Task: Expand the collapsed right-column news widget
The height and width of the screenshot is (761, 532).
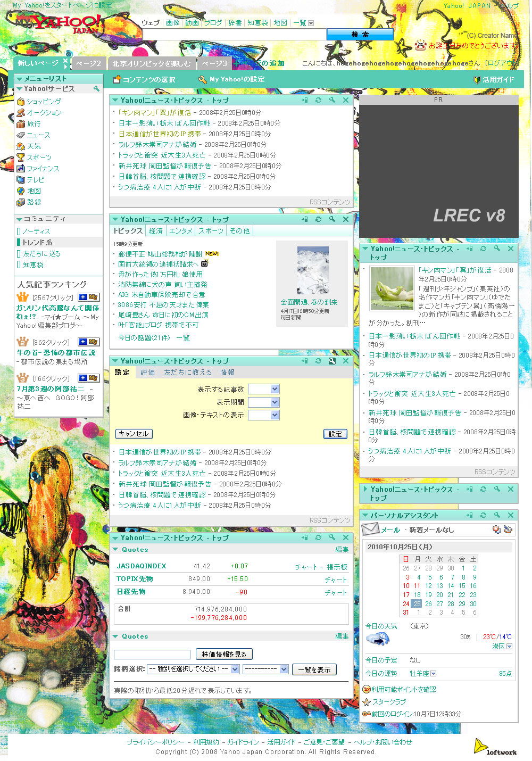Action: pyautogui.click(x=365, y=489)
